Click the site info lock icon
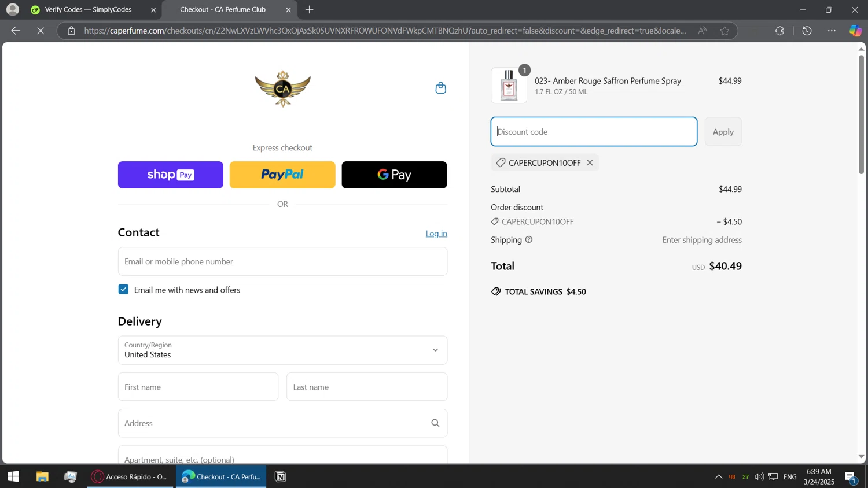 point(71,31)
